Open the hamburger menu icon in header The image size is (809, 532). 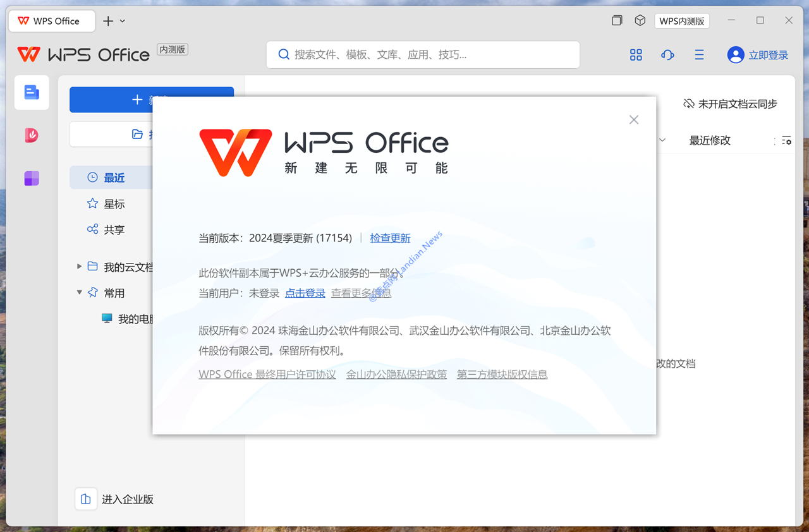click(699, 55)
